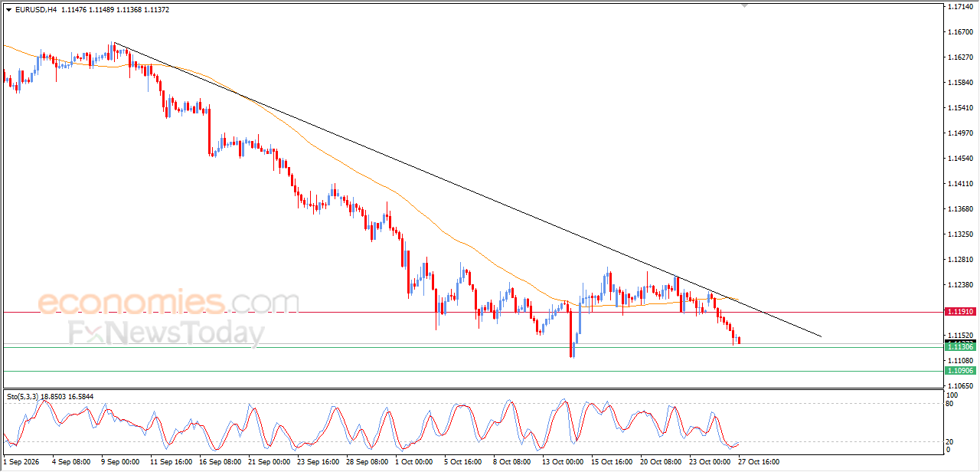The height and width of the screenshot is (472, 980).
Task: Select the black descending trendline
Action: click(467, 189)
